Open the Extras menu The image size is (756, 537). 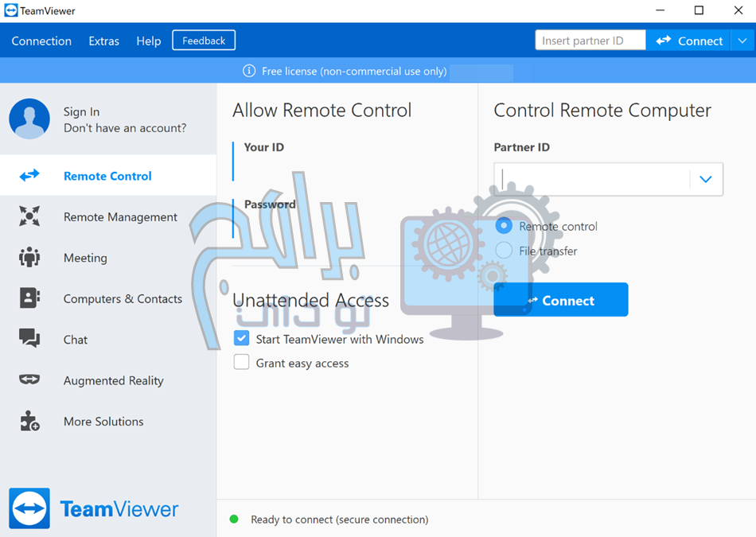pyautogui.click(x=104, y=41)
